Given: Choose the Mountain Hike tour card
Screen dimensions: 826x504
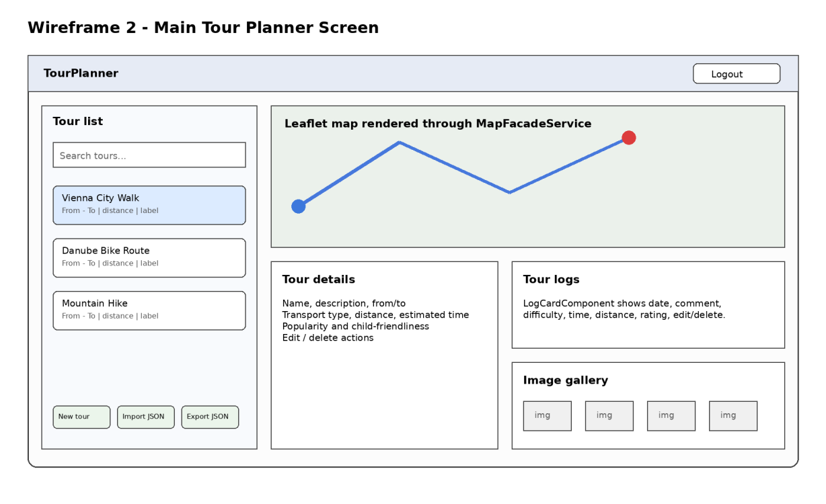Looking at the screenshot, I should [x=149, y=310].
